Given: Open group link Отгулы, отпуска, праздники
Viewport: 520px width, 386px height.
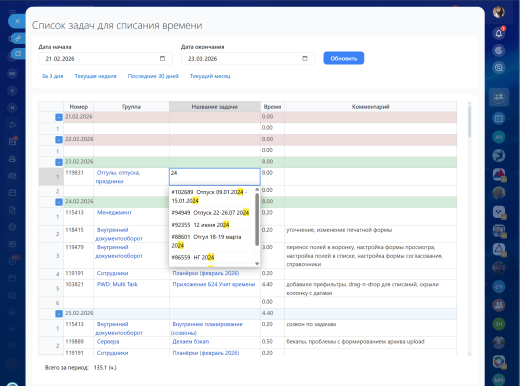Looking at the screenshot, I should pos(118,177).
